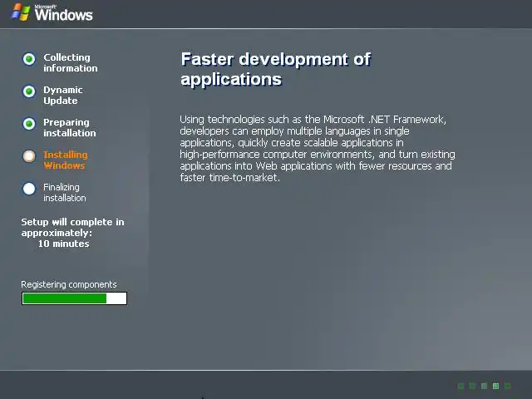
Task: Click the animated activity squares indicator
Action: tap(485, 386)
